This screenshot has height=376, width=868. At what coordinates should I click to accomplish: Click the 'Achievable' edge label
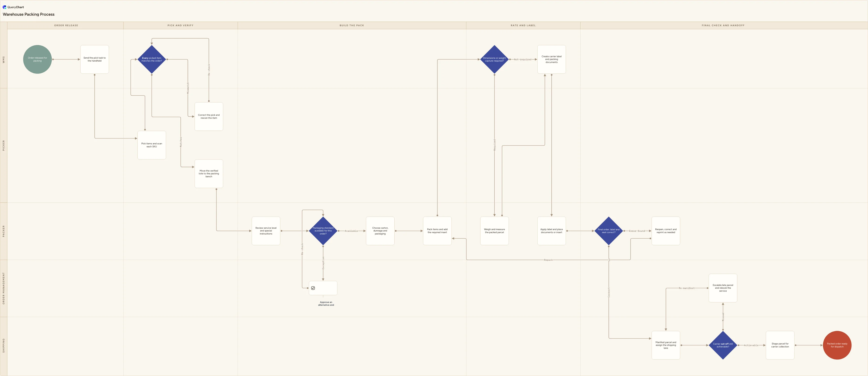[x=751, y=345]
